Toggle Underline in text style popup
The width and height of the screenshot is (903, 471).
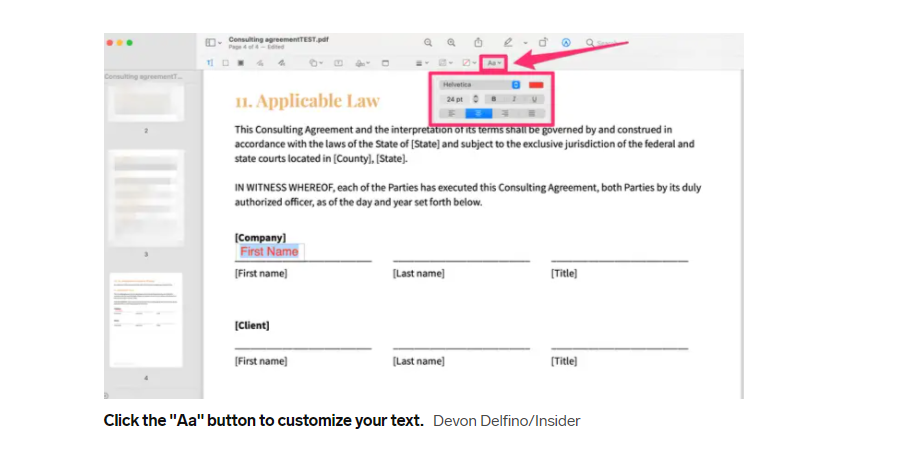click(x=534, y=99)
